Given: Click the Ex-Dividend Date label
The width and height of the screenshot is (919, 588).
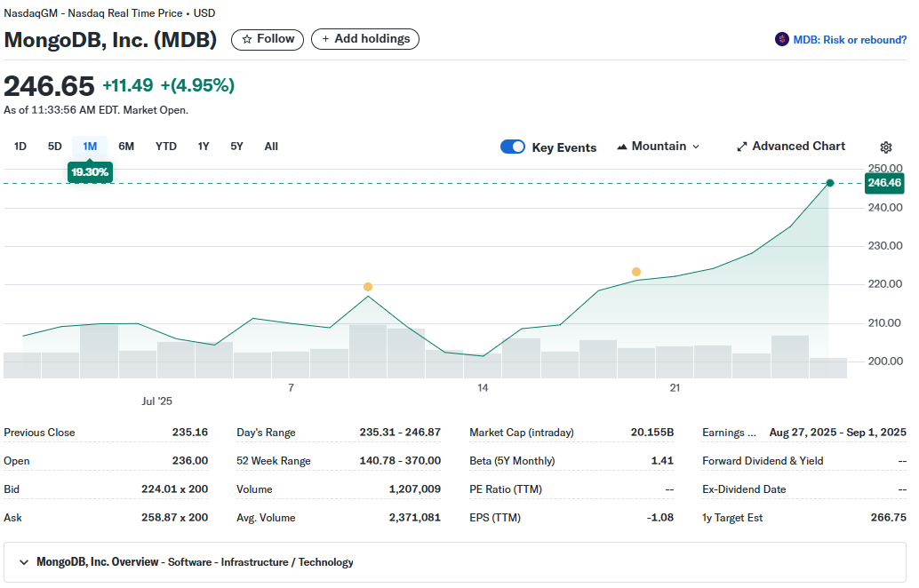Looking at the screenshot, I should 744,489.
